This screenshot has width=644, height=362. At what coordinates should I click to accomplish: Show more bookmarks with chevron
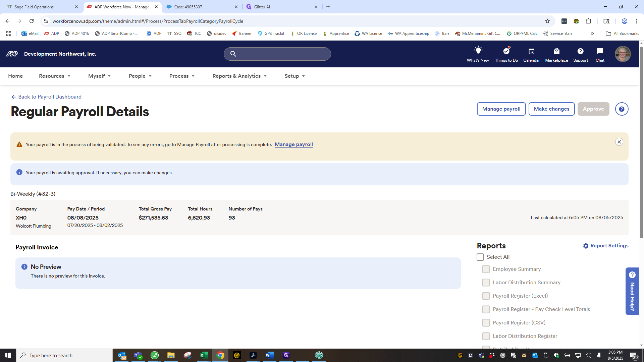click(592, 34)
